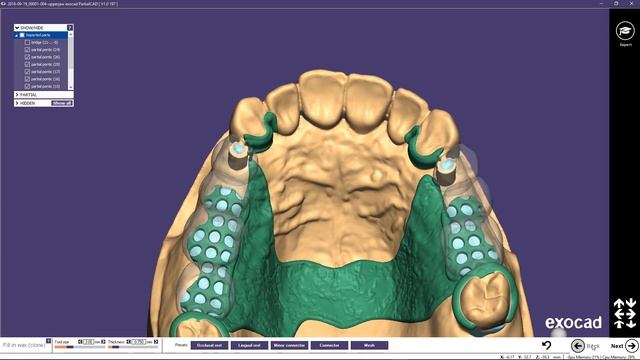Image resolution: width=640 pixels, height=360 pixels.
Task: Click down arrow of parts list scrollbar
Action: click(x=71, y=87)
